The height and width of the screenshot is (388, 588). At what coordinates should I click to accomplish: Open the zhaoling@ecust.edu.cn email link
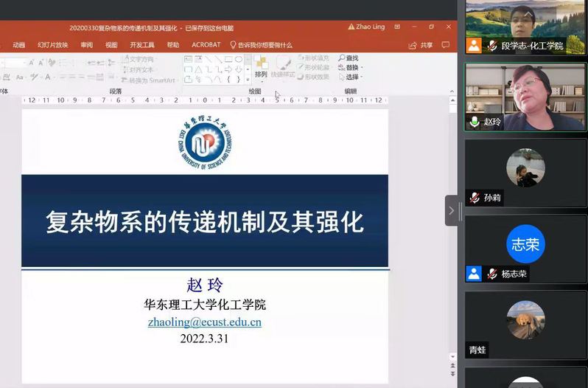pyautogui.click(x=205, y=322)
